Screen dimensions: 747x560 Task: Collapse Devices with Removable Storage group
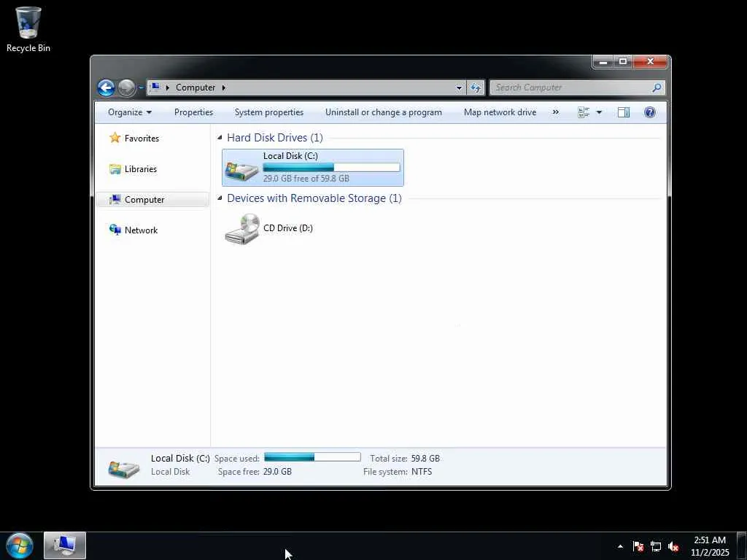click(220, 198)
